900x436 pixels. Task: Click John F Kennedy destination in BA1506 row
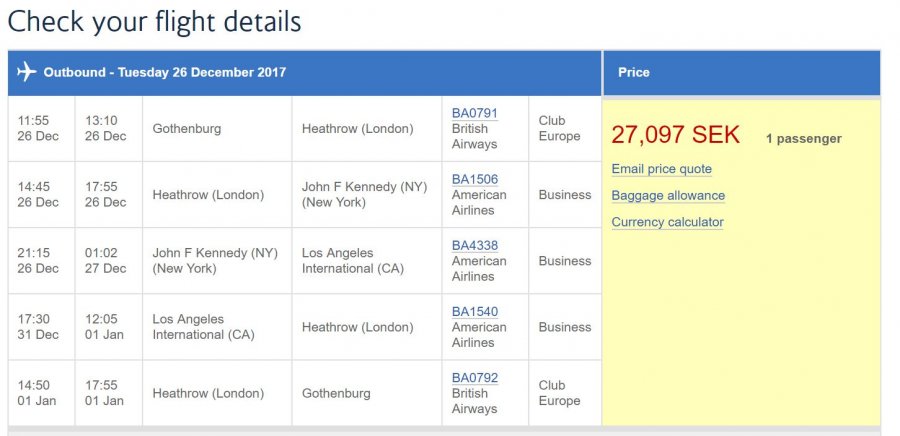[x=364, y=194]
